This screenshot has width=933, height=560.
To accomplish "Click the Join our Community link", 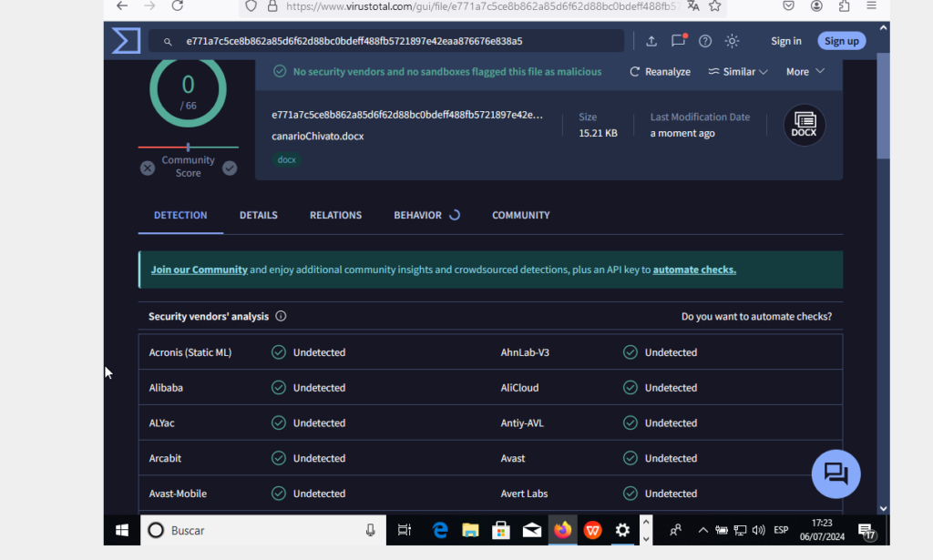I will (x=199, y=270).
